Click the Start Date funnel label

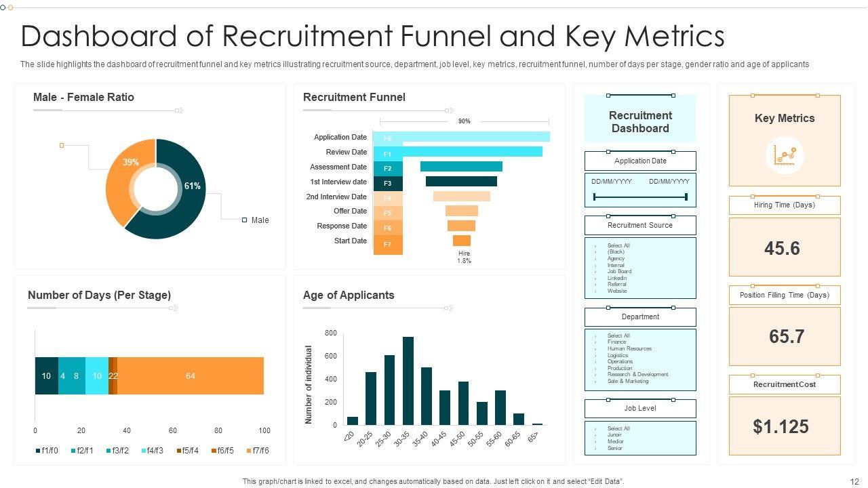[351, 241]
